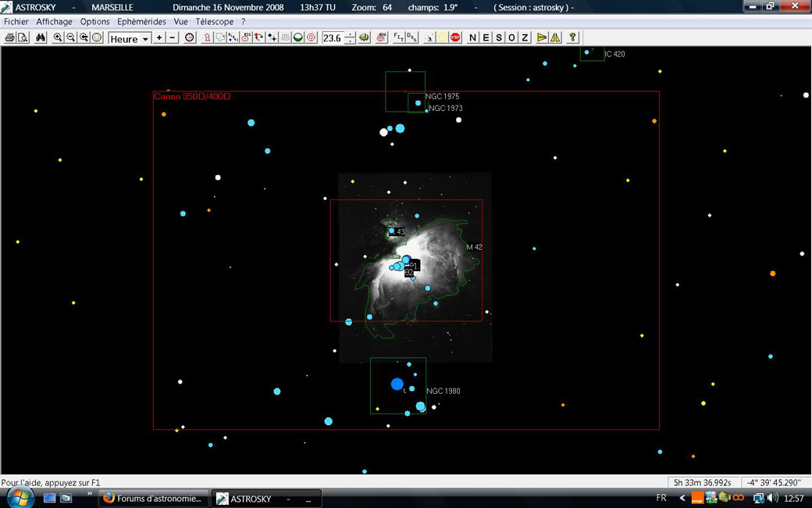
Task: Increase the 23.6 value with up arrow
Action: pyautogui.click(x=350, y=34)
